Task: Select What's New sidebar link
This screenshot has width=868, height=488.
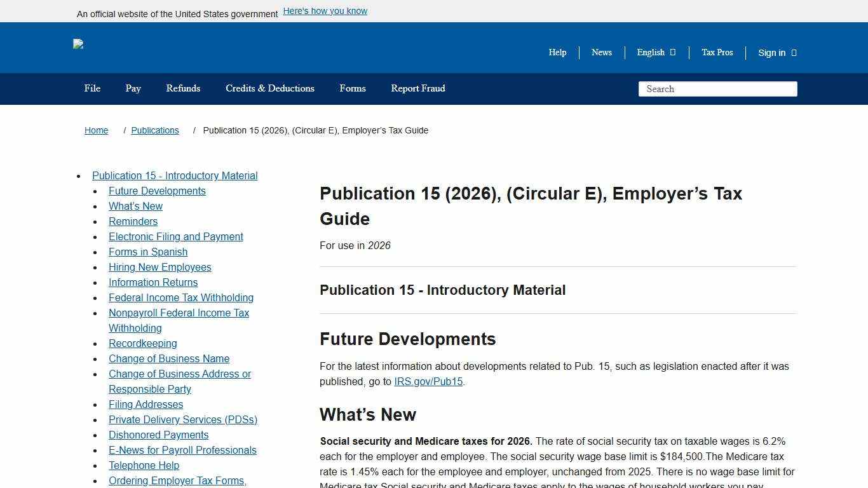Action: coord(135,206)
